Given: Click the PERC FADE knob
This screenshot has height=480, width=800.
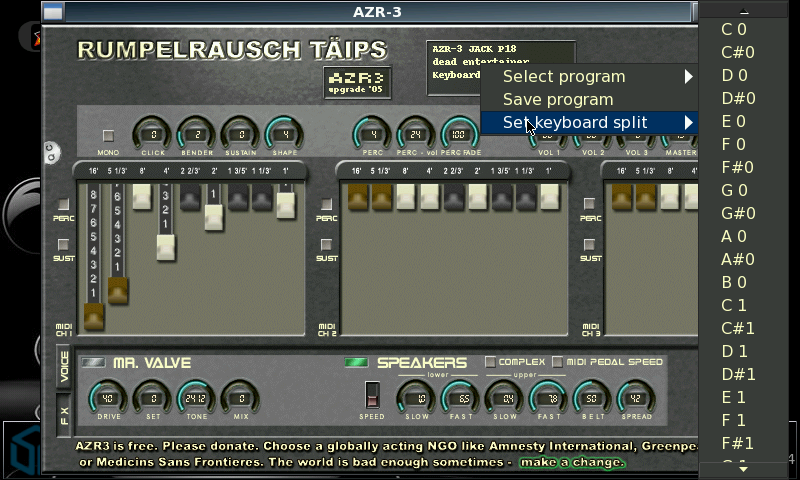Looking at the screenshot, I should click(x=460, y=134).
